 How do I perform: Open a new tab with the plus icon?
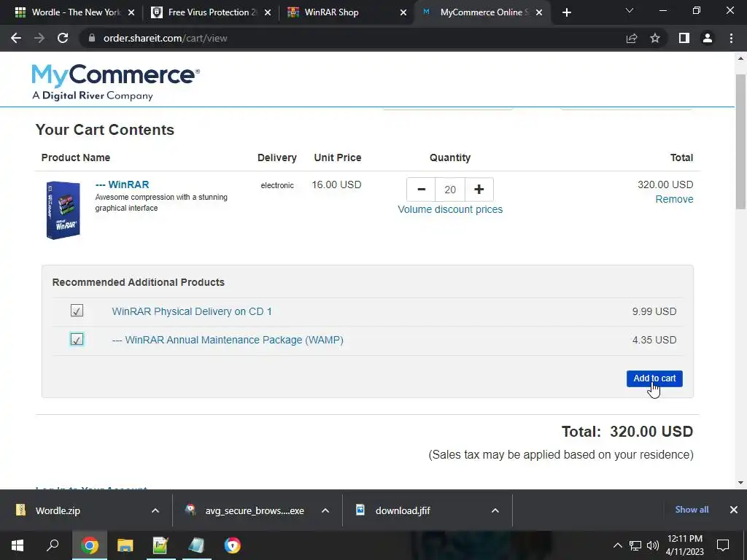(x=566, y=12)
